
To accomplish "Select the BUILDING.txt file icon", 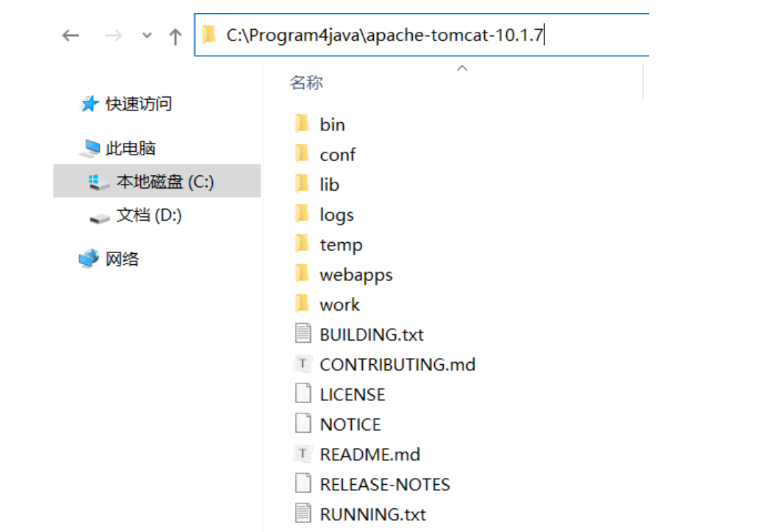I will click(303, 333).
